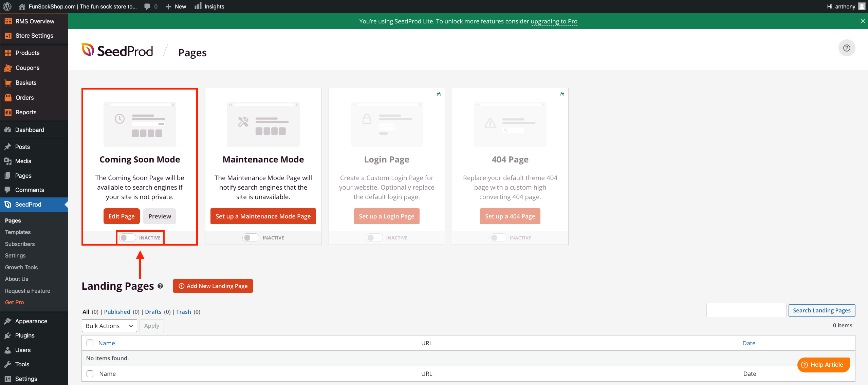Open the site home icon in admin bar
The image size is (868, 385).
tap(22, 6)
